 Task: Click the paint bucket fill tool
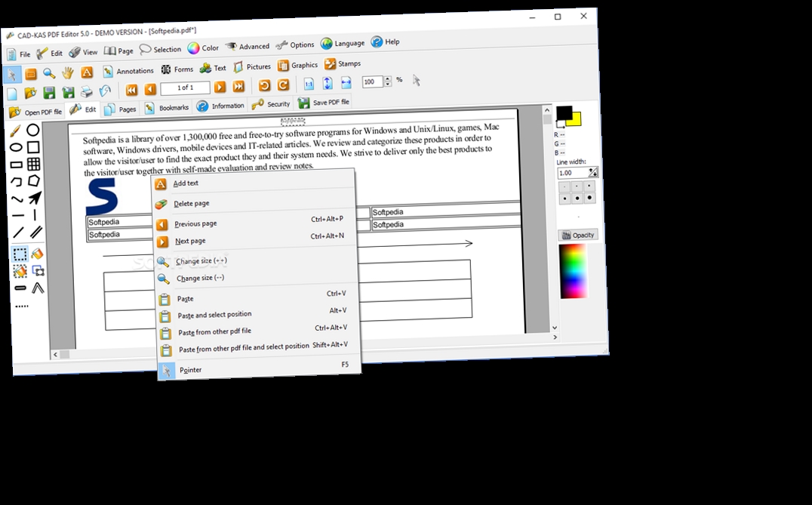pos(38,252)
